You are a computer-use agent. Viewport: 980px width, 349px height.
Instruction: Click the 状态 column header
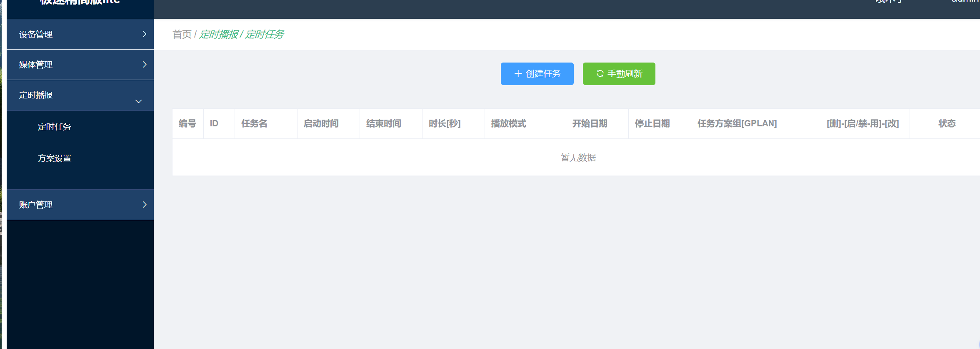click(947, 123)
